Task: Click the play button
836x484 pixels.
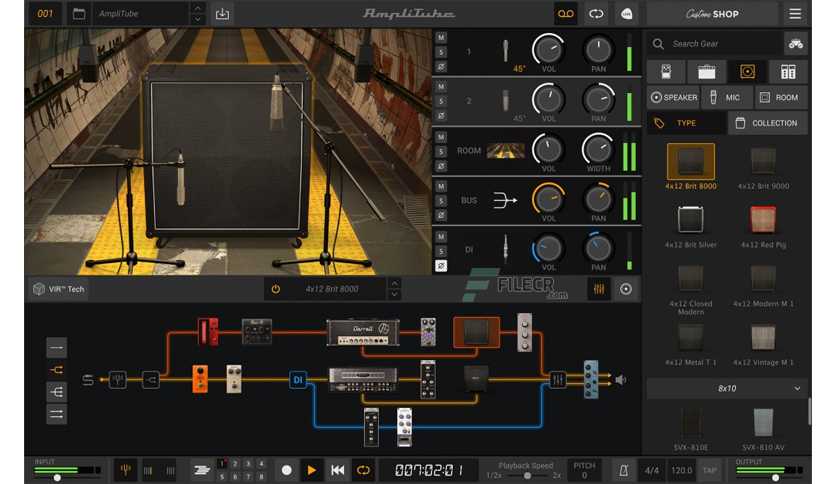Action: [x=312, y=470]
